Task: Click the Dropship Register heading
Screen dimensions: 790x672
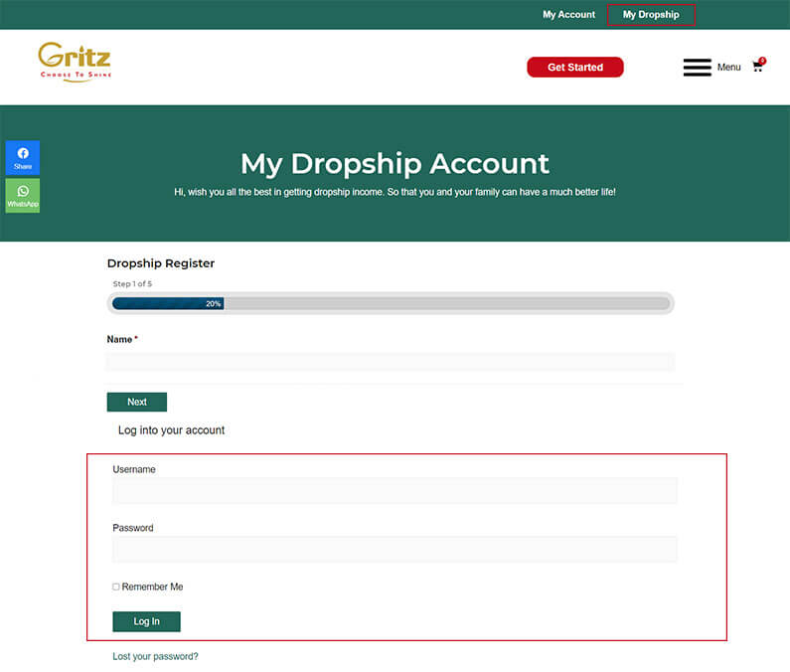Action: tap(161, 263)
